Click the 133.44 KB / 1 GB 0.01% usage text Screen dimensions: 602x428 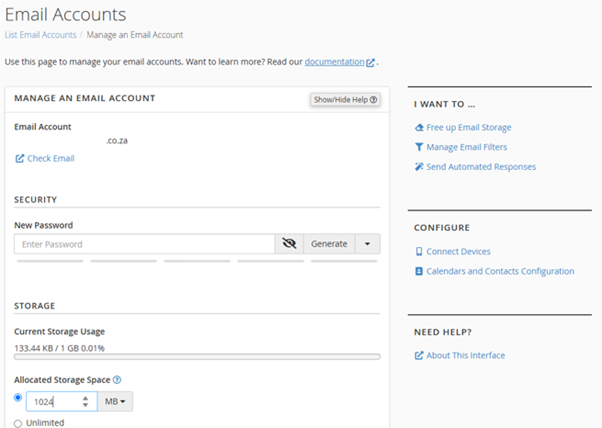click(60, 348)
